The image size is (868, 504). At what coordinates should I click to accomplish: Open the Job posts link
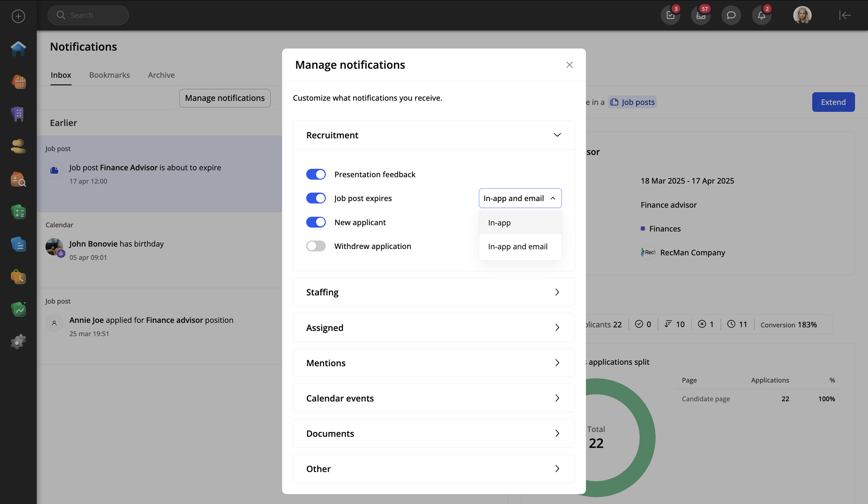632,102
